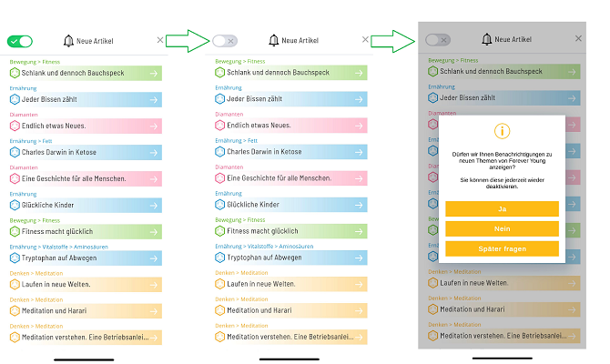Toggle the dimmed switch in the right screen
610x364 pixels.
point(438,40)
